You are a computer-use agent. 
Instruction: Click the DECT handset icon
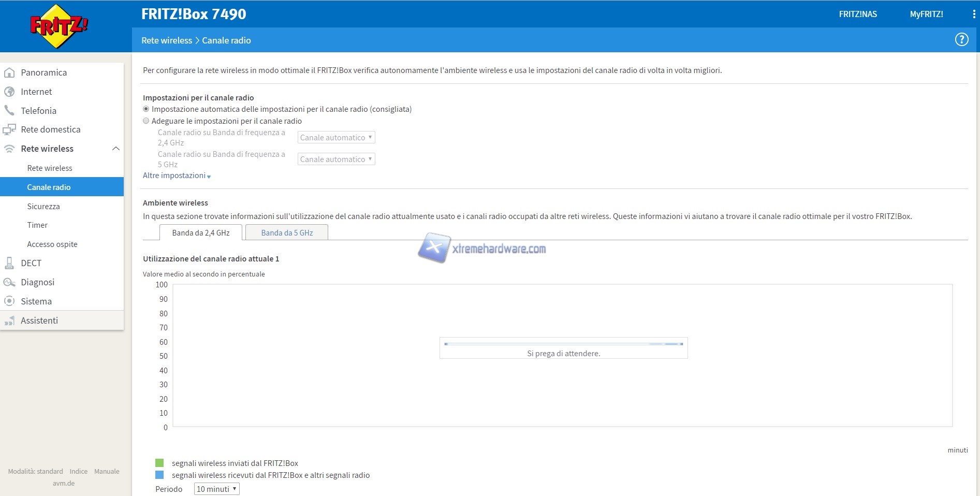coord(9,263)
